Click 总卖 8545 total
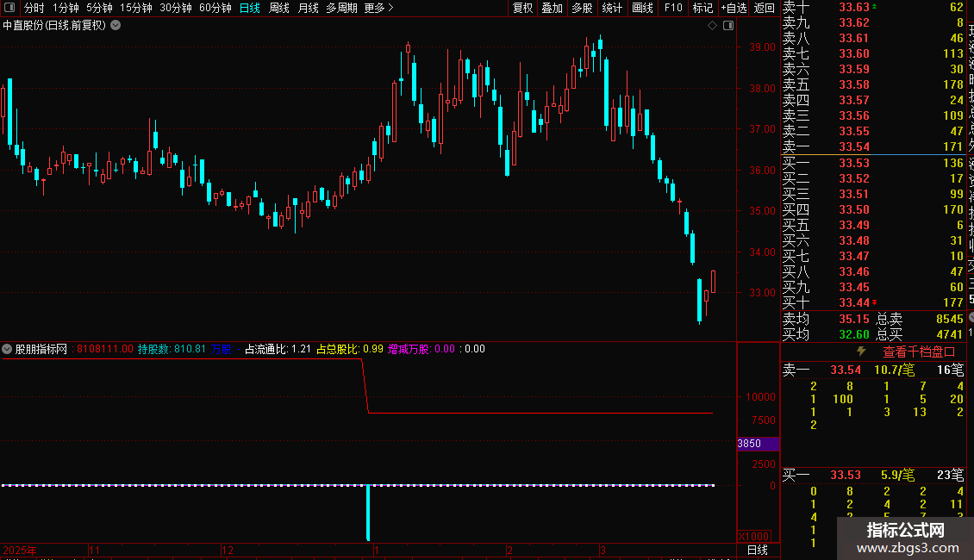The image size is (974, 560). [920, 319]
